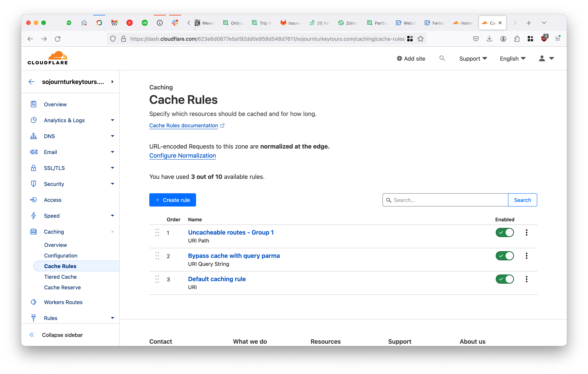
Task: Open the user account profile icon
Action: click(x=542, y=58)
